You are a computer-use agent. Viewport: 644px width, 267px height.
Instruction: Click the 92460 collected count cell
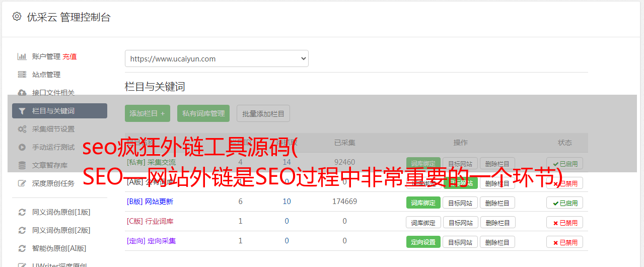344,162
